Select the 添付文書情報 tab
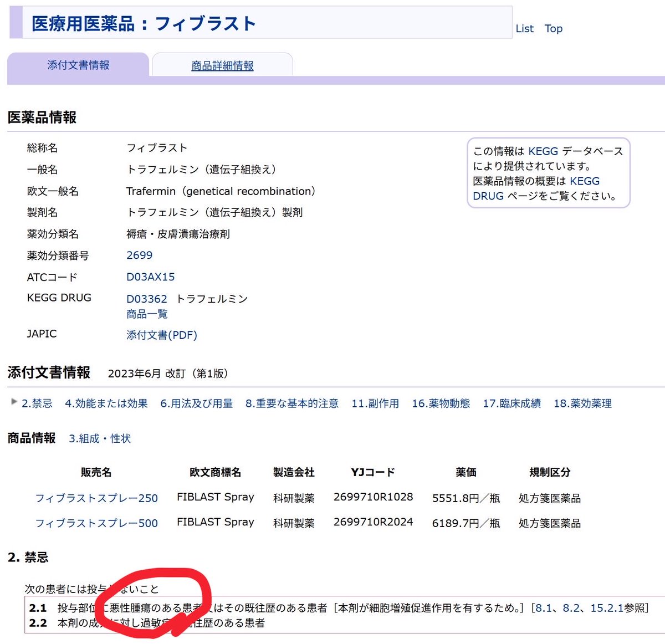665x644 pixels. pos(78,65)
